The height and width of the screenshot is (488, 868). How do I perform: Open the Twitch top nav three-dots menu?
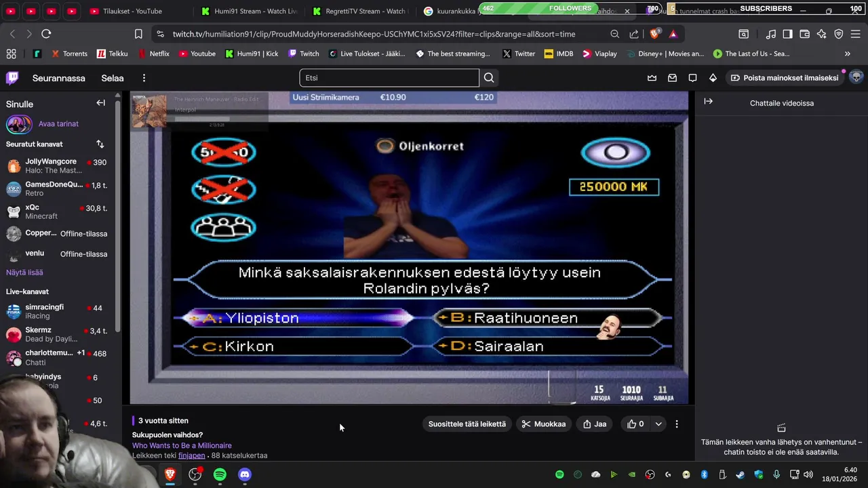(144, 78)
